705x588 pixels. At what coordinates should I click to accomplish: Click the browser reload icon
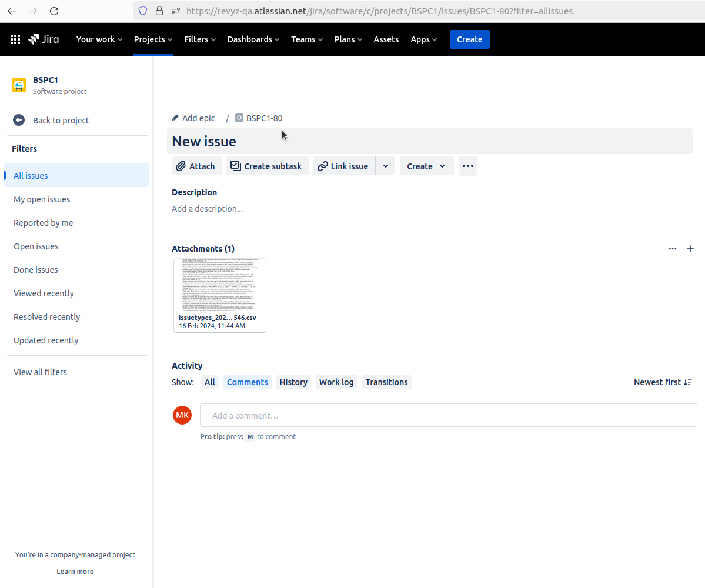pos(54,11)
